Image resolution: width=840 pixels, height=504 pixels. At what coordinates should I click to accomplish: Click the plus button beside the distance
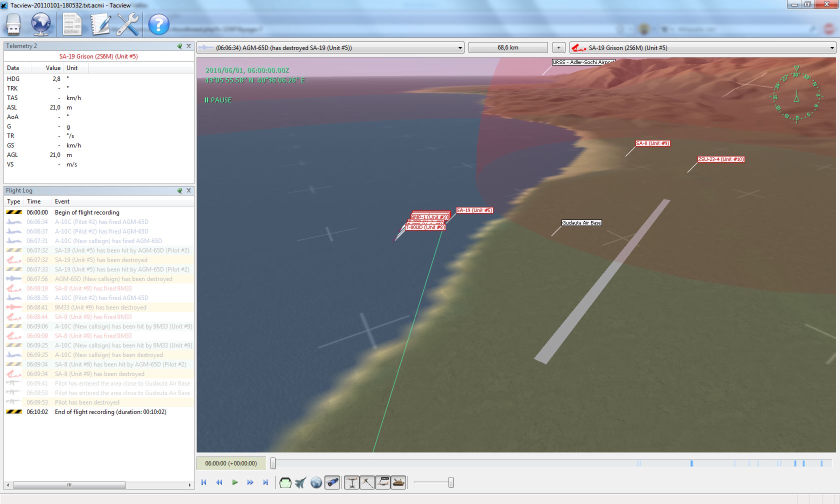[558, 48]
